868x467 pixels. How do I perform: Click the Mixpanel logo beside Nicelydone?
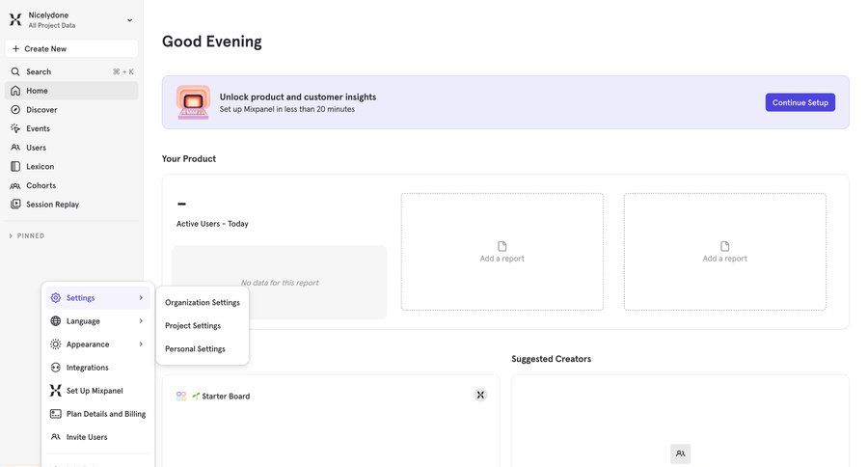15,20
